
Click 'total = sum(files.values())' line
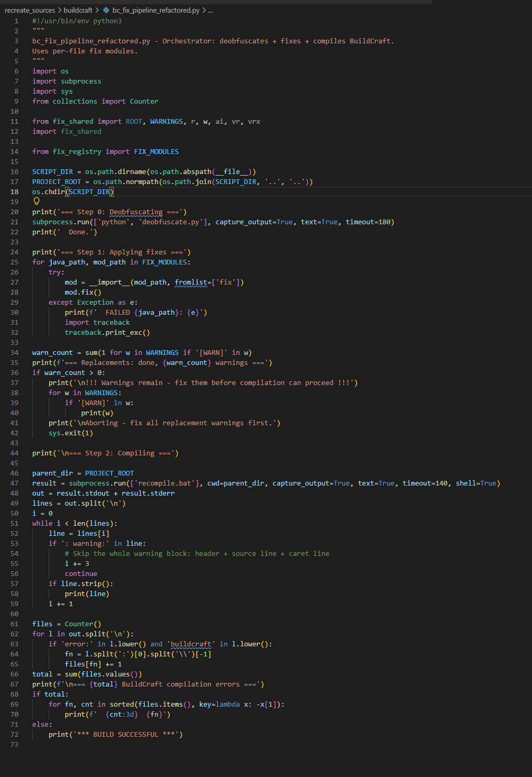click(x=87, y=674)
